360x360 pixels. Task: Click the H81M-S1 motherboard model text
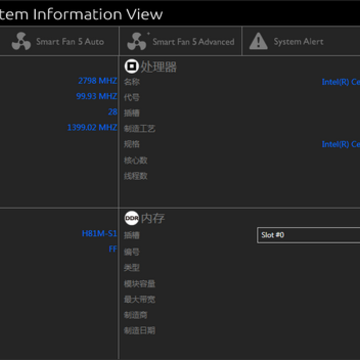(x=99, y=233)
